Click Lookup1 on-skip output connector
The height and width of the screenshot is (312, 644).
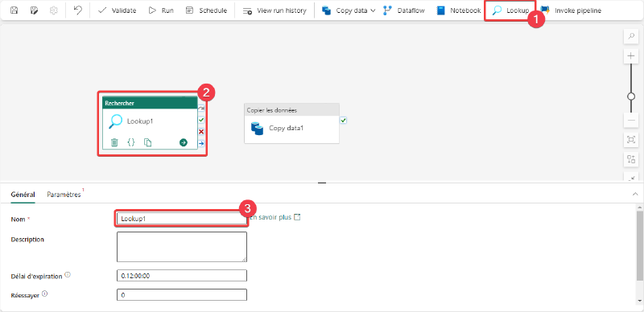tap(201, 108)
